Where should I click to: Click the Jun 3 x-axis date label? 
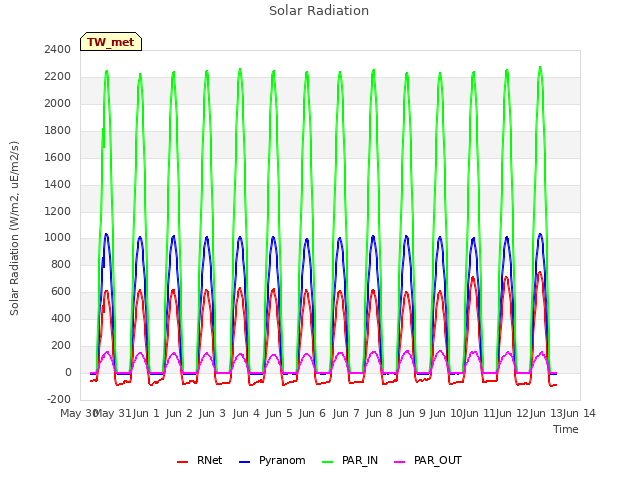tap(212, 413)
